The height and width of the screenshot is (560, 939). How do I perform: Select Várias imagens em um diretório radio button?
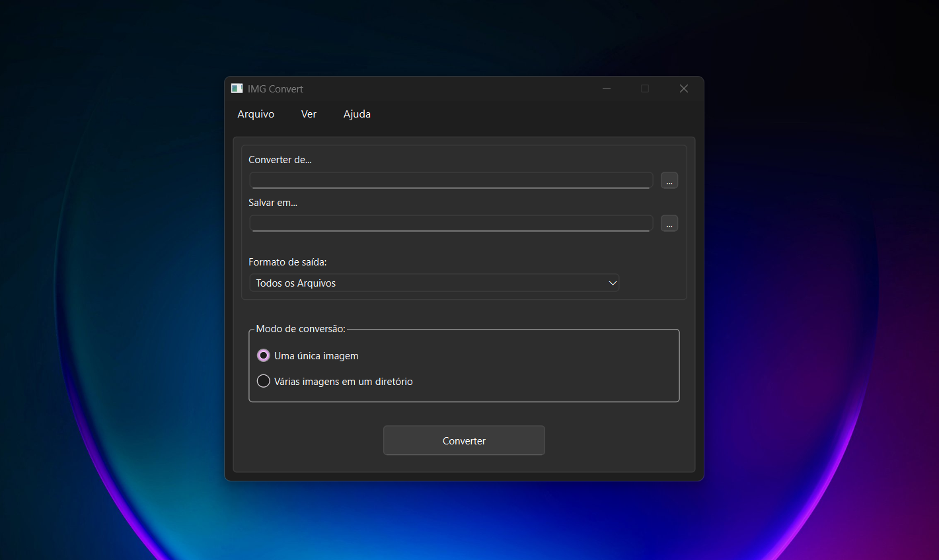pos(263,382)
